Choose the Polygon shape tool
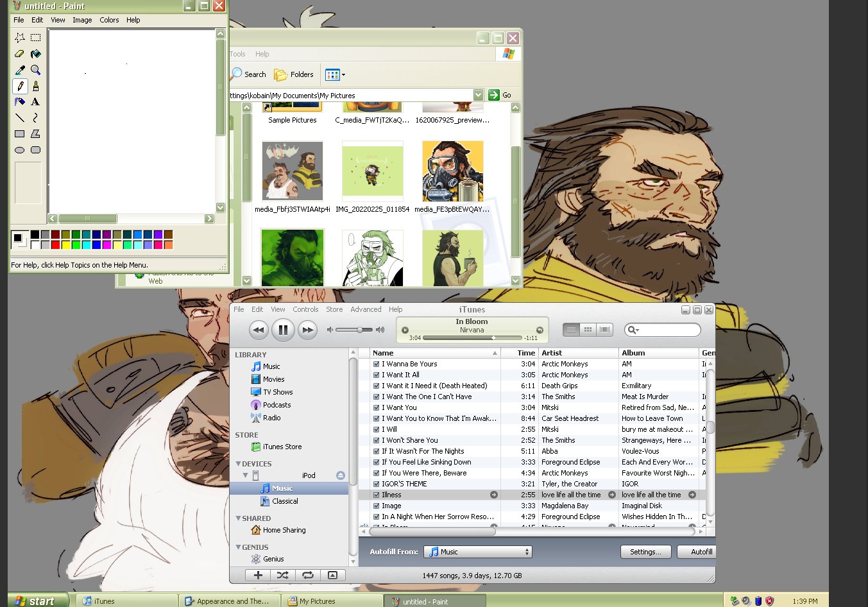Screen dimensions: 868x607 pos(36,133)
